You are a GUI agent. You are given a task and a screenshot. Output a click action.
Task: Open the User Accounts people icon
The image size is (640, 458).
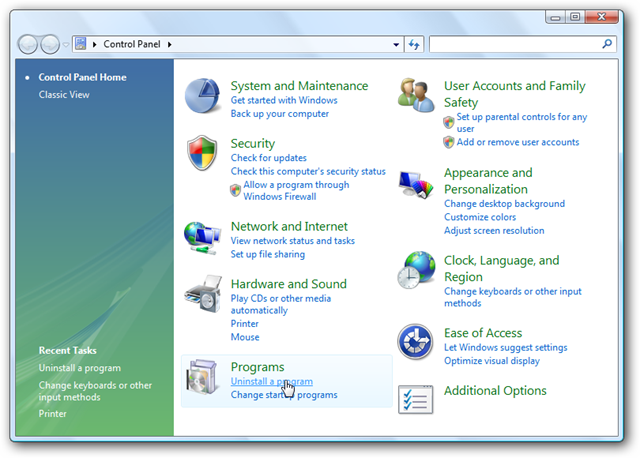[418, 95]
